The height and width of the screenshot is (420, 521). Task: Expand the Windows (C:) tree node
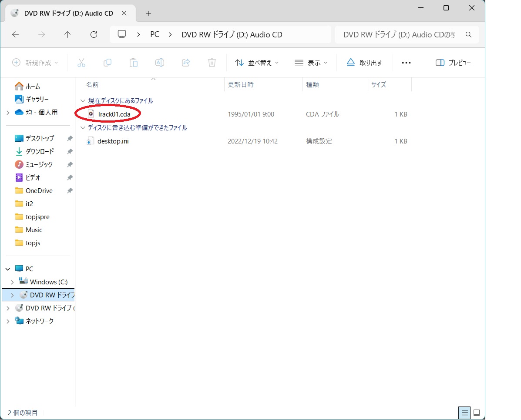pyautogui.click(x=12, y=282)
